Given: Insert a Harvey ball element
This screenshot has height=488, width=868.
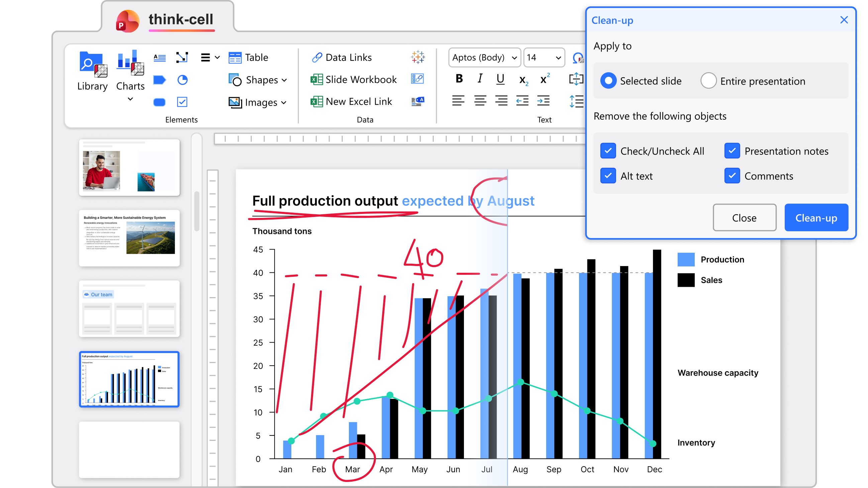Looking at the screenshot, I should [182, 80].
